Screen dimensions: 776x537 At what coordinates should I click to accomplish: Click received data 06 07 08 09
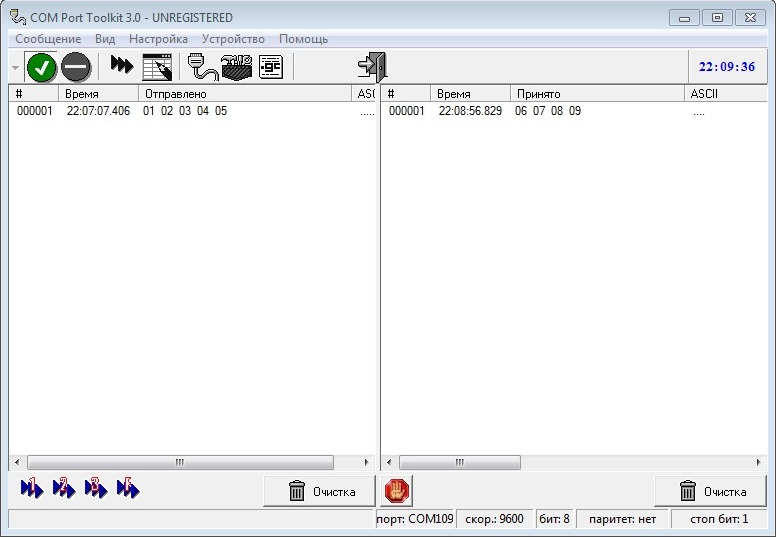(548, 111)
